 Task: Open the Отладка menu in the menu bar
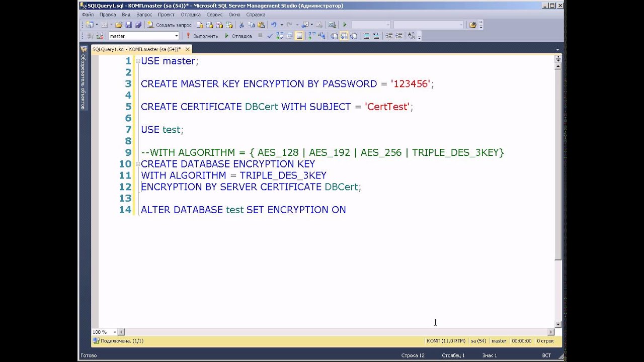[x=191, y=15]
